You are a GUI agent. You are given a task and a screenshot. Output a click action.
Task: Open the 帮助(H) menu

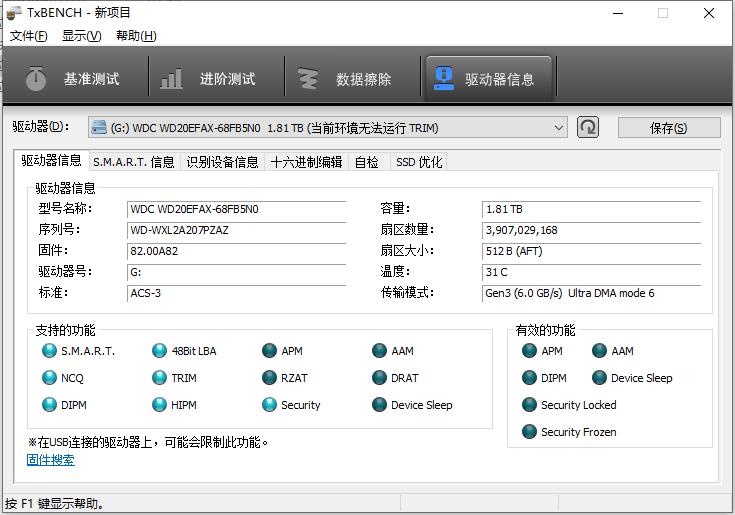136,36
